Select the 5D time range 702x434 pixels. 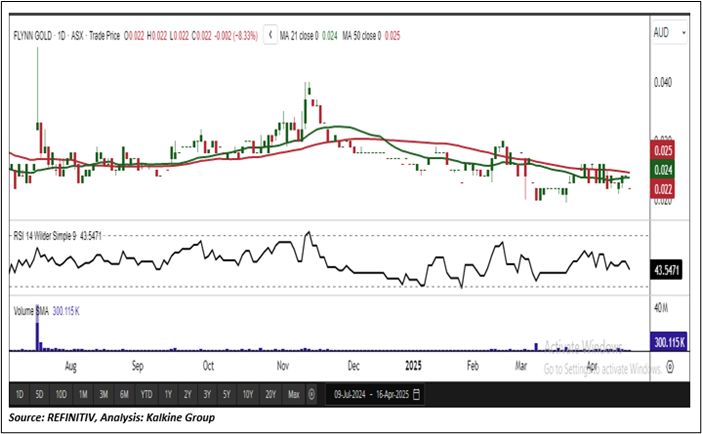(x=39, y=393)
